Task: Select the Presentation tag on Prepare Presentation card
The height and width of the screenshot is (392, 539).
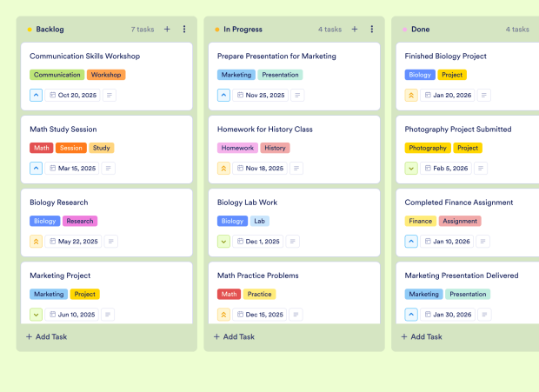Action: [280, 75]
